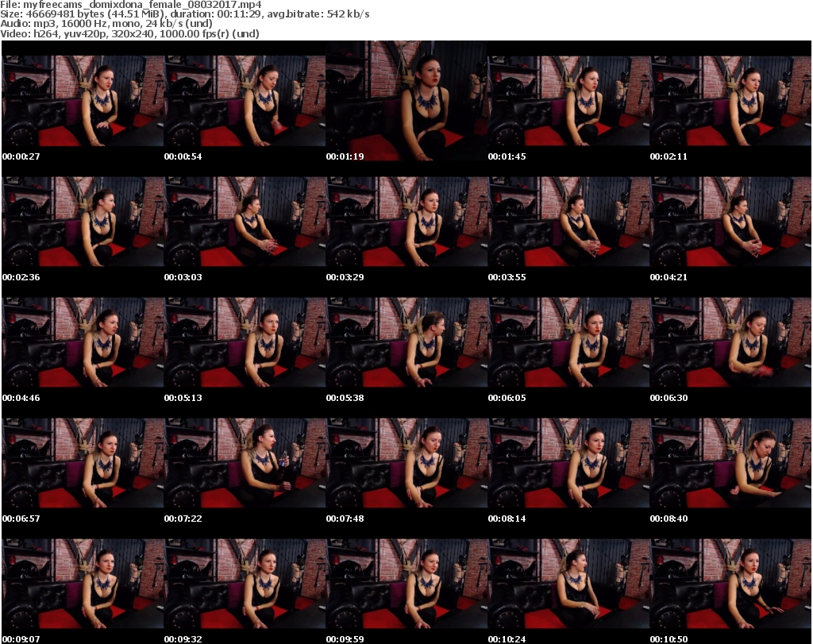
Task: Pick the video frame at 00:08:14
Action: (x=568, y=464)
